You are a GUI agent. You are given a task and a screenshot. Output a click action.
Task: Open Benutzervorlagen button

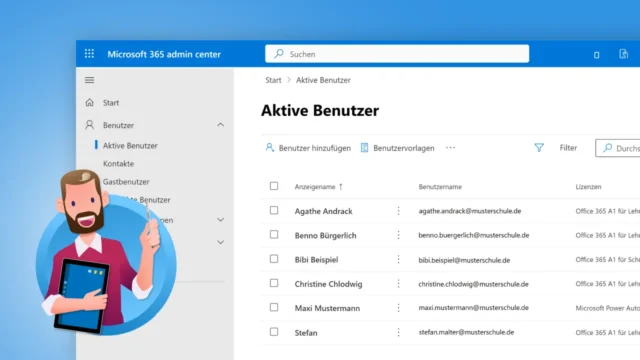pos(398,148)
